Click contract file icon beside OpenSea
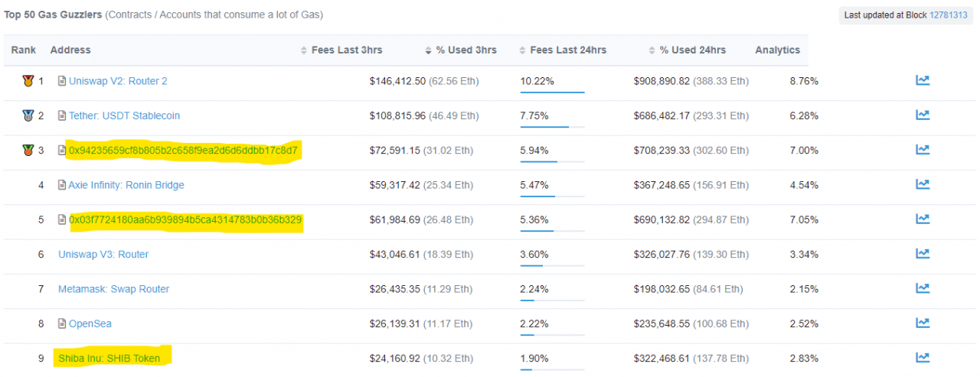 click(x=62, y=323)
